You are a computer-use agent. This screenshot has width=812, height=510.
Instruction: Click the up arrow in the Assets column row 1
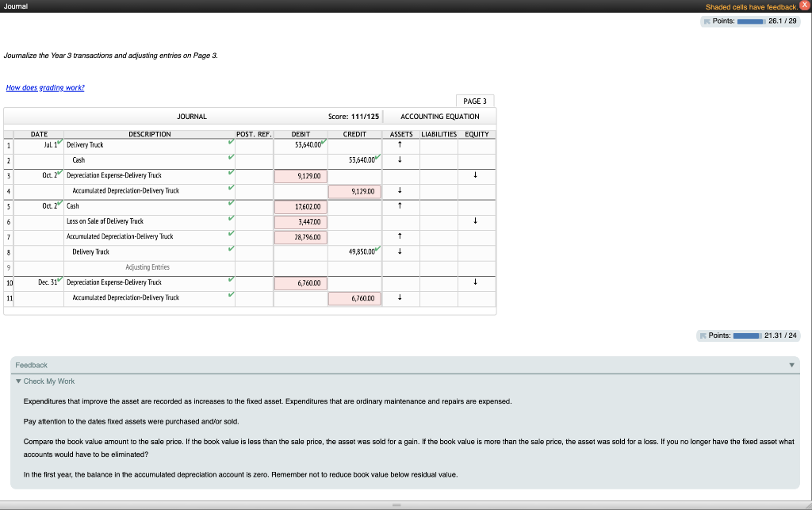(399, 145)
